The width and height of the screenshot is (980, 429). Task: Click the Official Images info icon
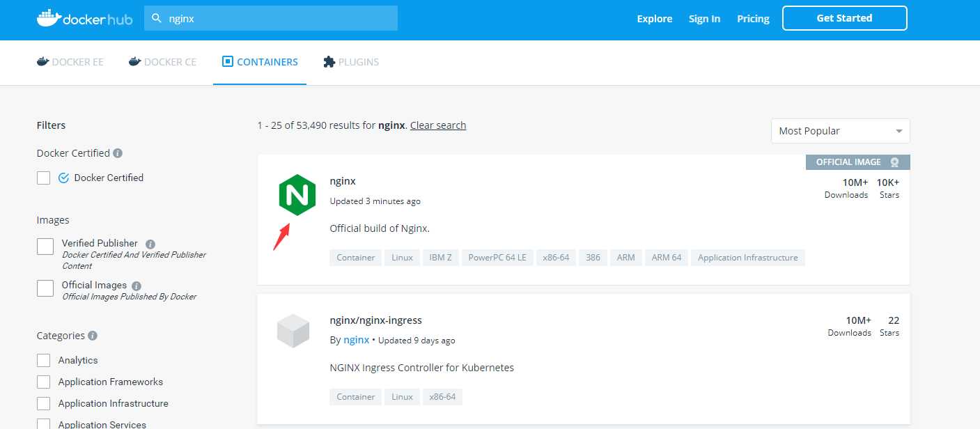point(137,286)
